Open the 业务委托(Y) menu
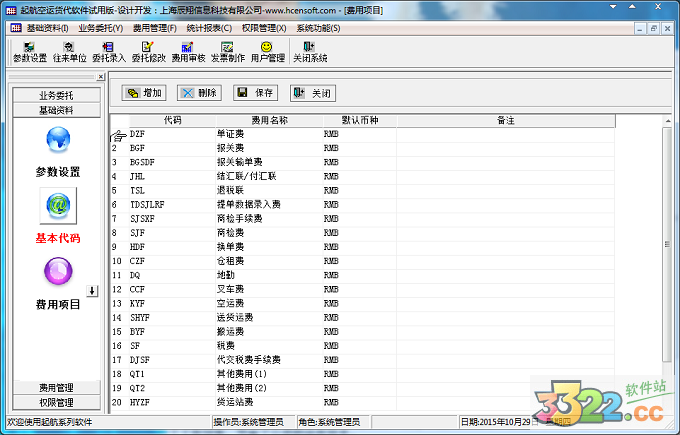Viewport: 680px width, 435px height. (x=101, y=28)
